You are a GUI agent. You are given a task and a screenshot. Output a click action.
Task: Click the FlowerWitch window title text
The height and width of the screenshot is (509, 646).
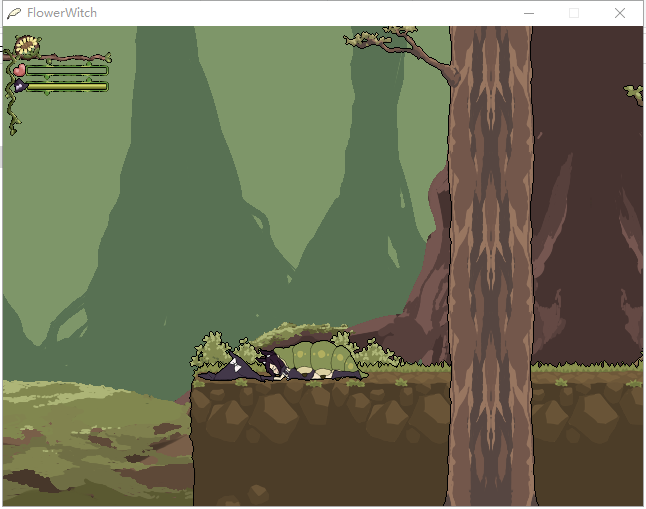tap(62, 13)
